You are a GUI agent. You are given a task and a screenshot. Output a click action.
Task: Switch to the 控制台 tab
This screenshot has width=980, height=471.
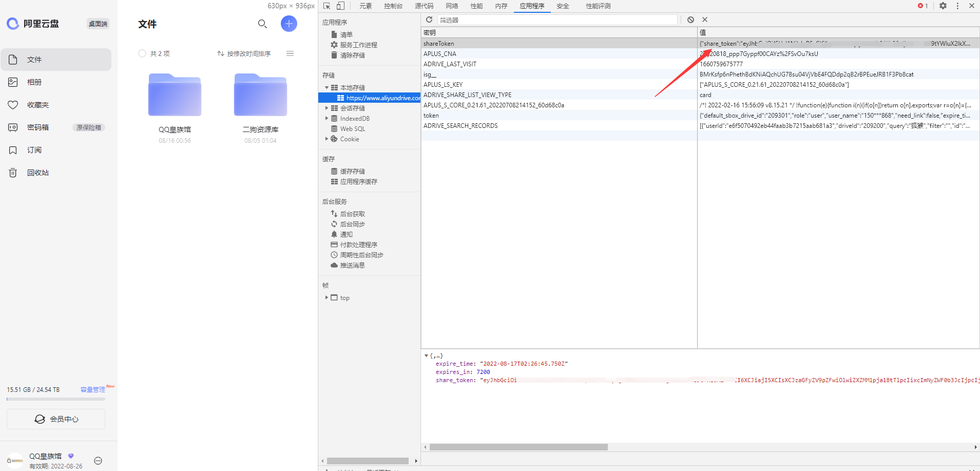point(393,6)
